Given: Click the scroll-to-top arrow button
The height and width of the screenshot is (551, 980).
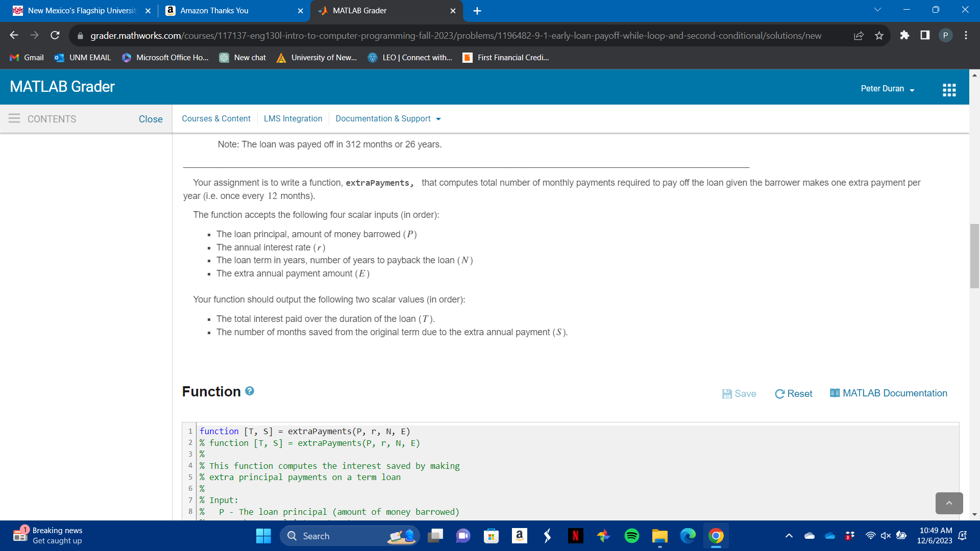Looking at the screenshot, I should 949,503.
